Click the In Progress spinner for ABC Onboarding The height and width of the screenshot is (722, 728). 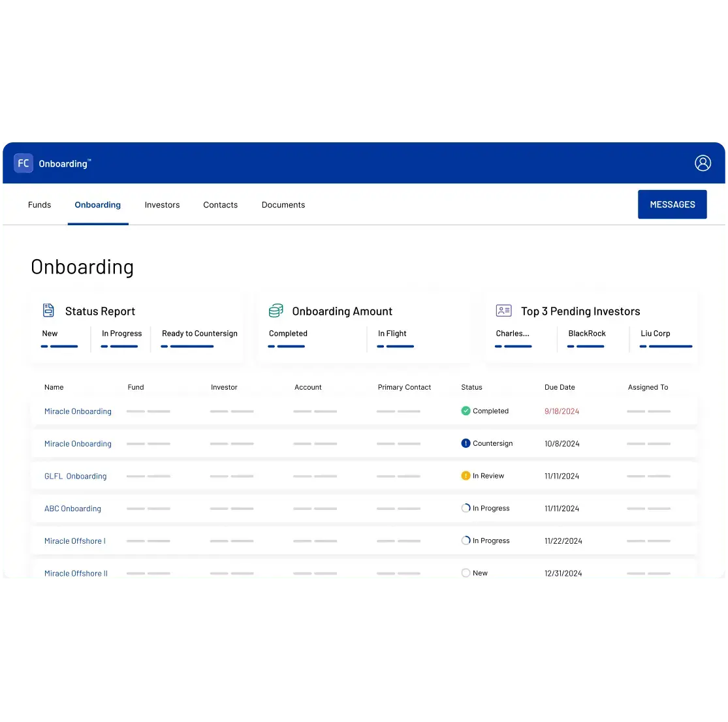click(466, 508)
